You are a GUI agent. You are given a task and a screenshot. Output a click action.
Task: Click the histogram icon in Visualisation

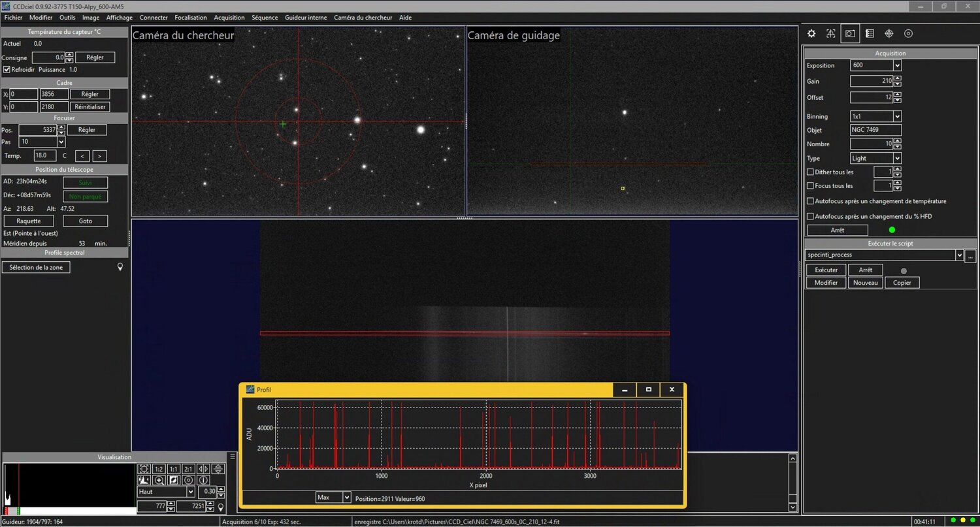144,480
